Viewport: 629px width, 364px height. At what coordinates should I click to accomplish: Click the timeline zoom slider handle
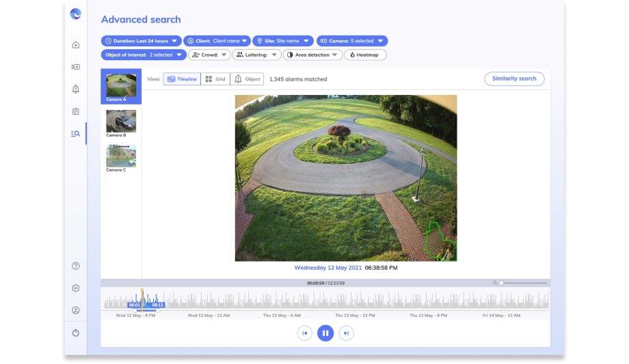coord(501,283)
